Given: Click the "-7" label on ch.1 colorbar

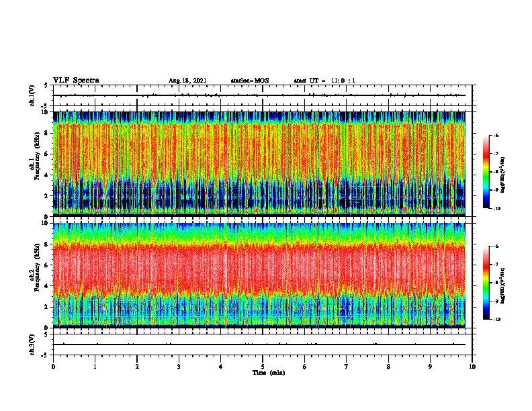Looking at the screenshot, I should click(496, 154).
